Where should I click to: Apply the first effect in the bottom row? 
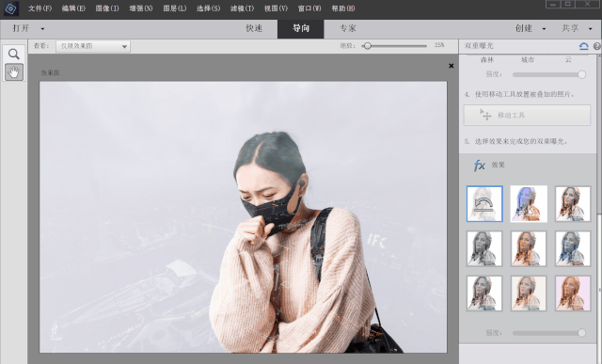484,293
